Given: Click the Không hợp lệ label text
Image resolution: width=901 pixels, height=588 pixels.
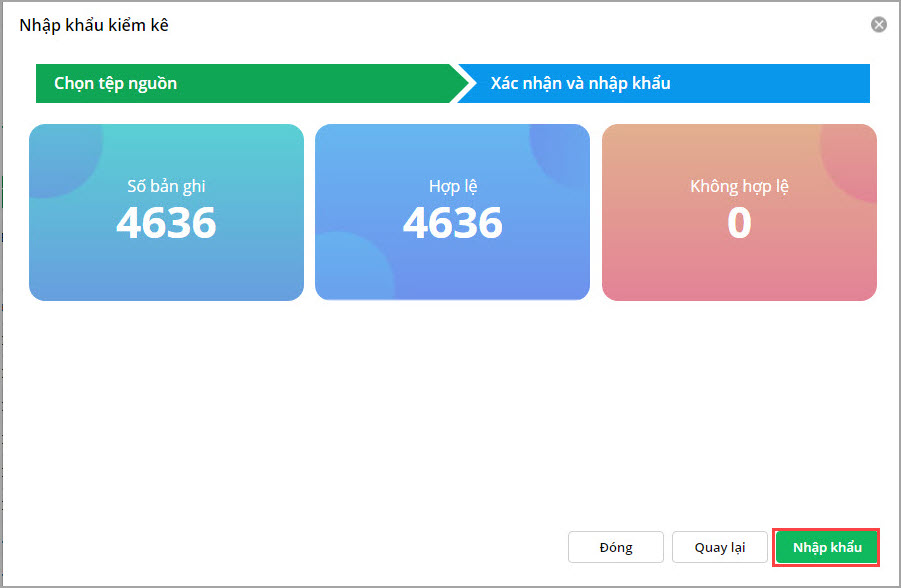Looking at the screenshot, I should click(x=739, y=186).
